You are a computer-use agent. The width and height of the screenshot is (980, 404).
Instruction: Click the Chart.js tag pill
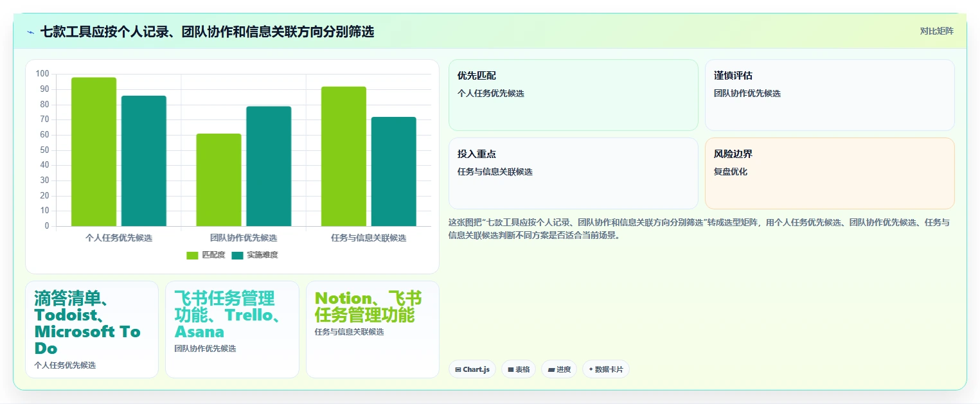[472, 369]
